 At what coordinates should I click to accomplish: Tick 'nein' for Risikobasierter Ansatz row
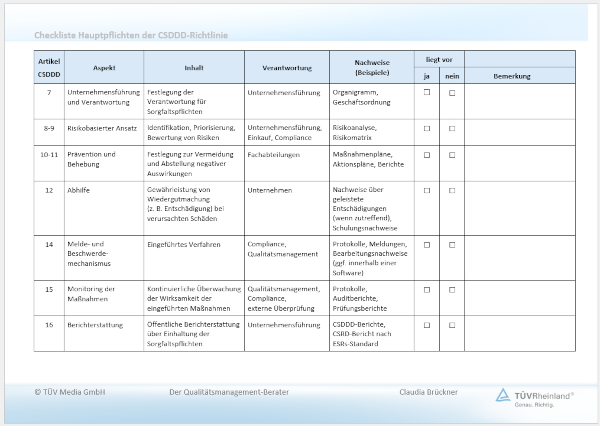pyautogui.click(x=452, y=128)
